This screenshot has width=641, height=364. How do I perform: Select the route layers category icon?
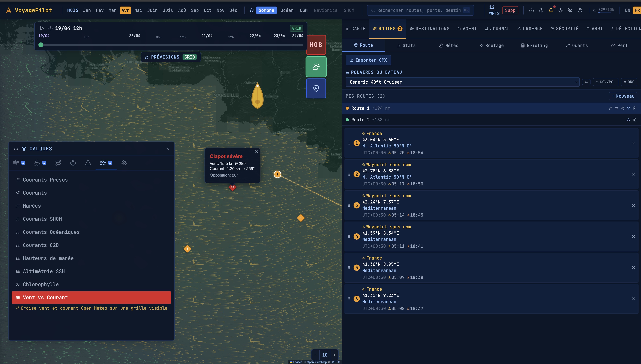[58, 163]
